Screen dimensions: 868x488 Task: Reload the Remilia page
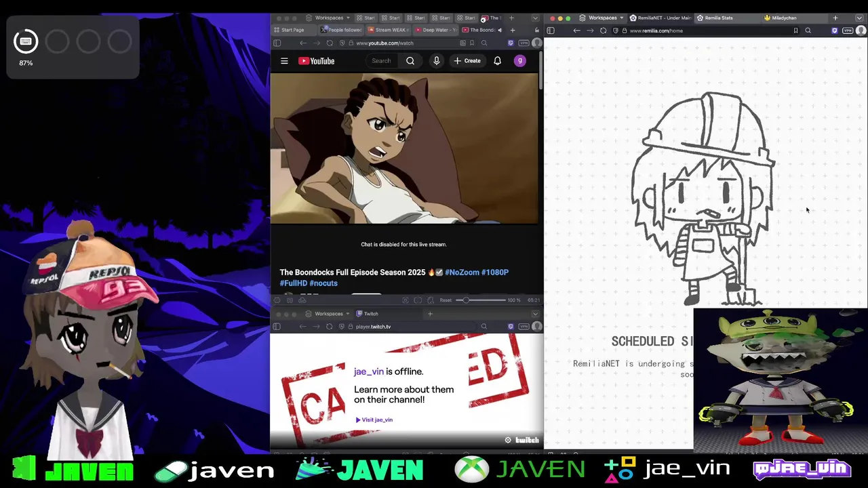point(603,30)
